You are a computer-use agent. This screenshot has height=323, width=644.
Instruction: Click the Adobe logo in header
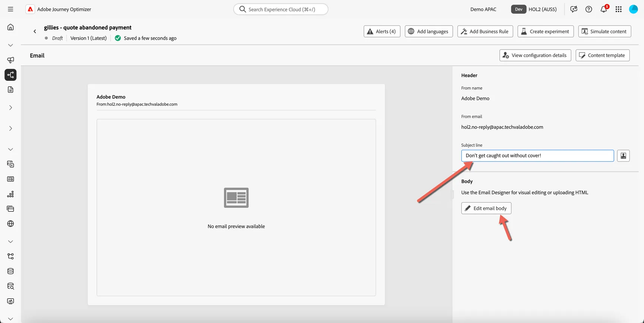coord(30,9)
